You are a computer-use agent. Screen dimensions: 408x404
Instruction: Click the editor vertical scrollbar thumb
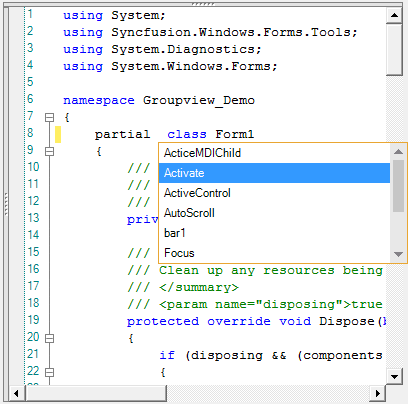click(x=394, y=49)
